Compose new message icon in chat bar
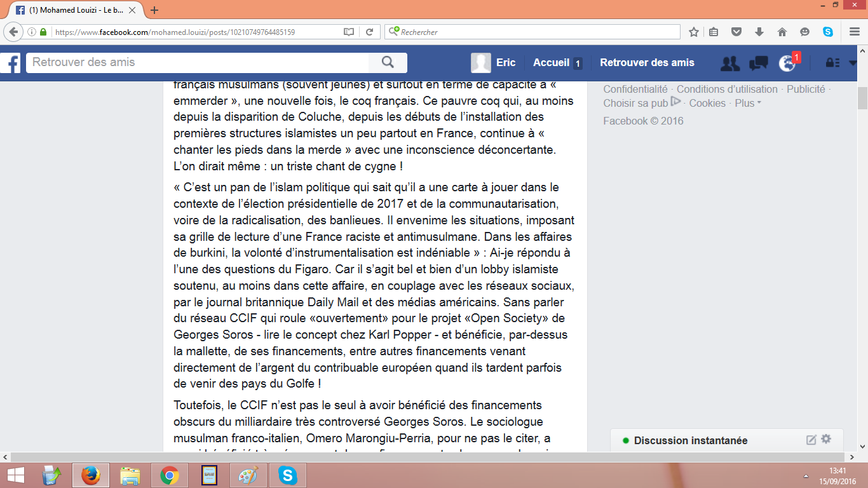The image size is (868, 488). click(811, 440)
